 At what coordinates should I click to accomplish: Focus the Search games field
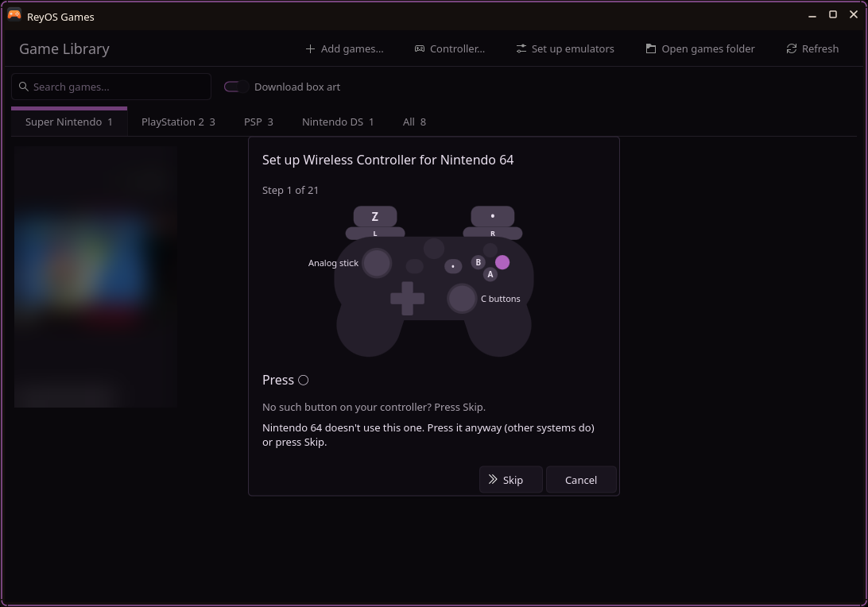click(111, 87)
